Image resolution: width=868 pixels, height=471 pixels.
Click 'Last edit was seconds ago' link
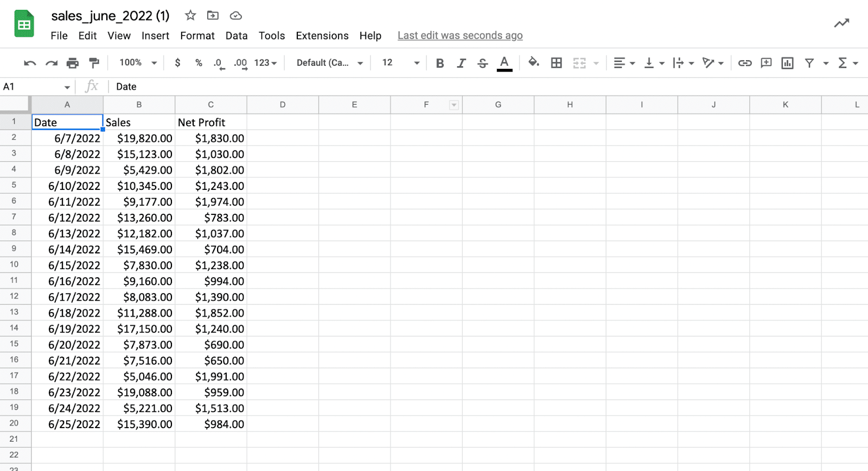point(459,36)
